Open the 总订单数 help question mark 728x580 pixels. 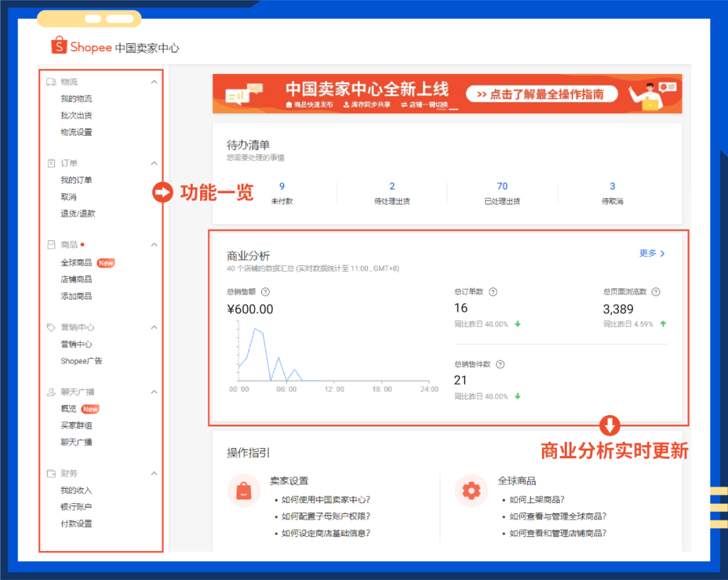click(x=493, y=292)
